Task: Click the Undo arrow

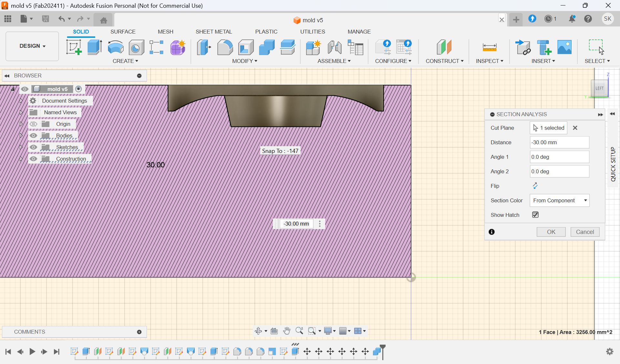Action: 61,19
